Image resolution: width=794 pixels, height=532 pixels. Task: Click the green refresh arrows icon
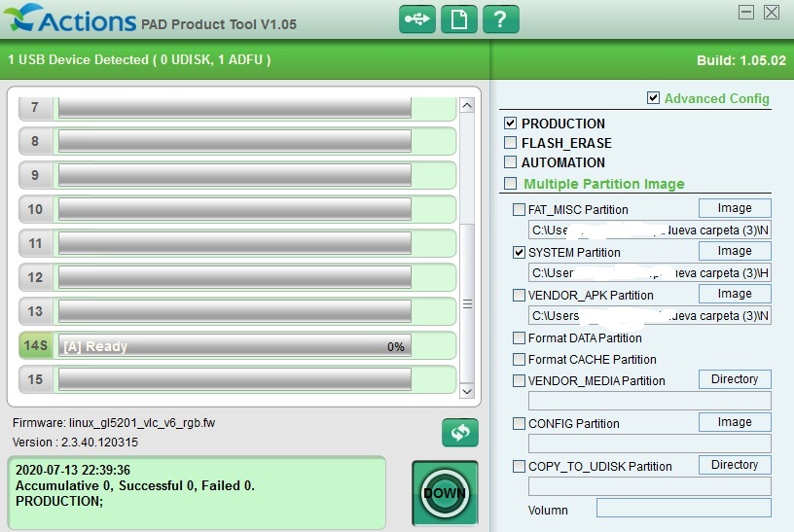click(x=460, y=432)
